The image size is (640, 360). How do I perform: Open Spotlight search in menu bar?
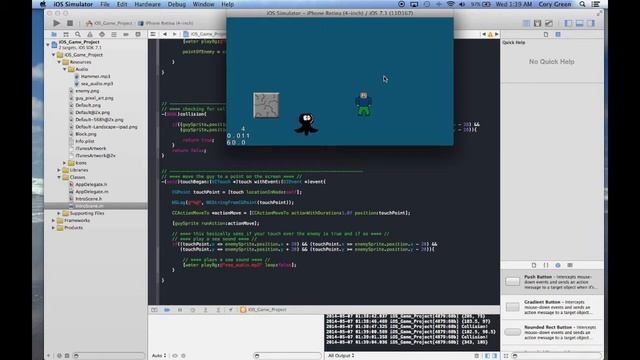coord(582,4)
